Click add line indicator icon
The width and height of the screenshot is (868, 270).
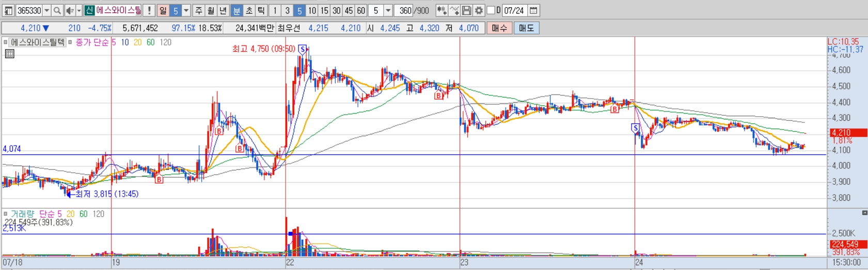pos(454,10)
